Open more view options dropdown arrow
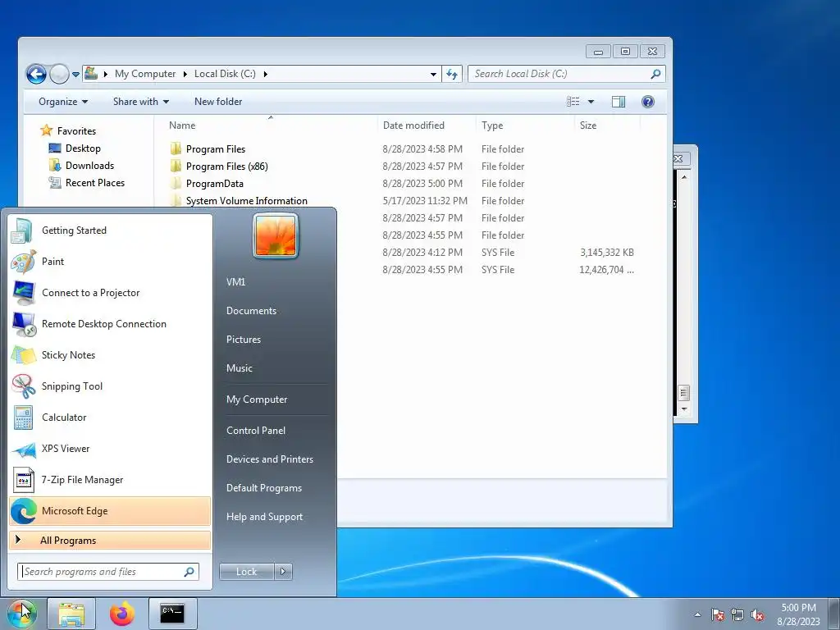The height and width of the screenshot is (630, 840). tap(591, 101)
